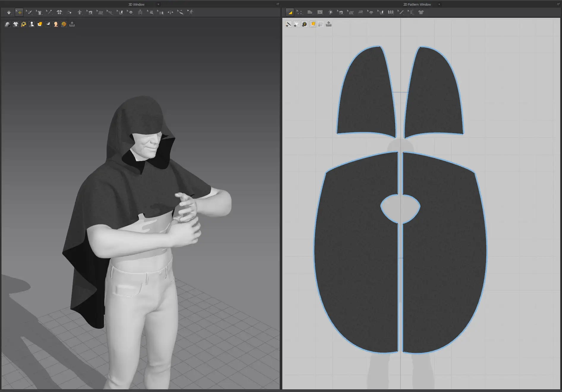
Task: Select the Pin tool in the 3D window
Action: (x=49, y=12)
